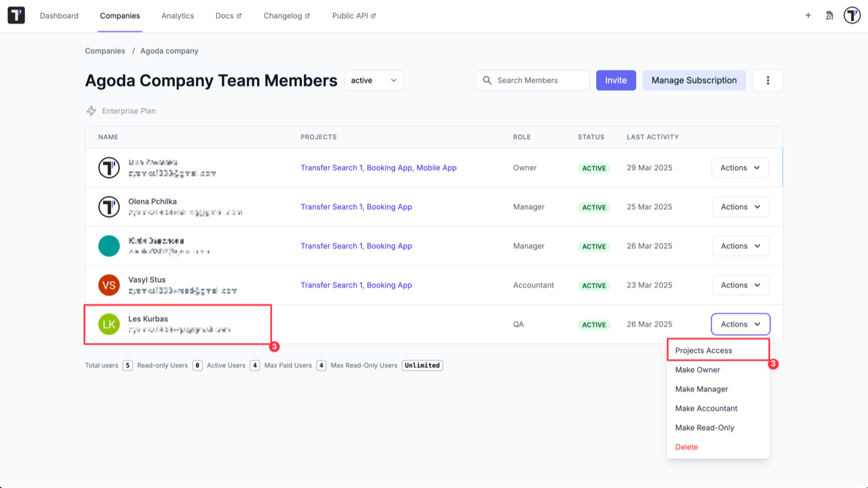The width and height of the screenshot is (868, 488).
Task: Click inside the Search Members field
Action: [x=536, y=80]
